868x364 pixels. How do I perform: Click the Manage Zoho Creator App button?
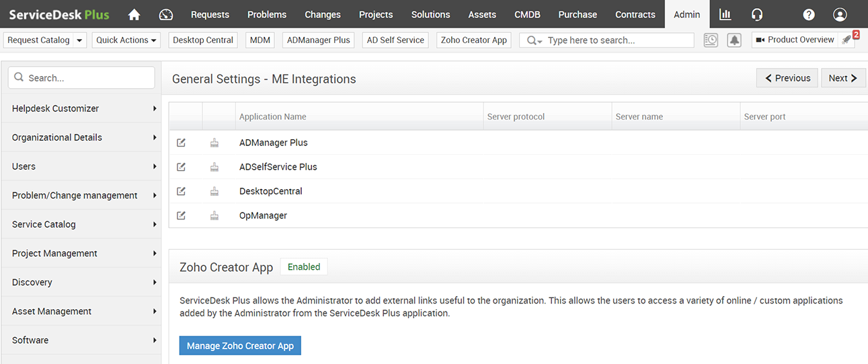click(x=240, y=346)
